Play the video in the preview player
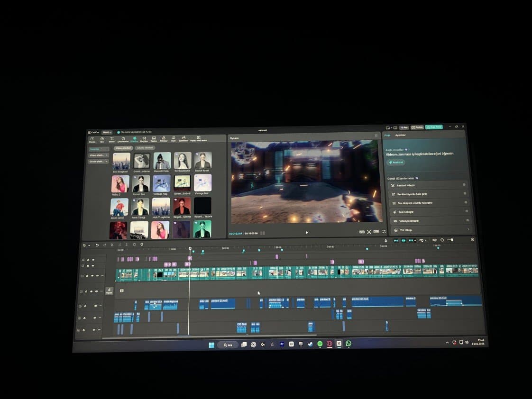 click(307, 233)
